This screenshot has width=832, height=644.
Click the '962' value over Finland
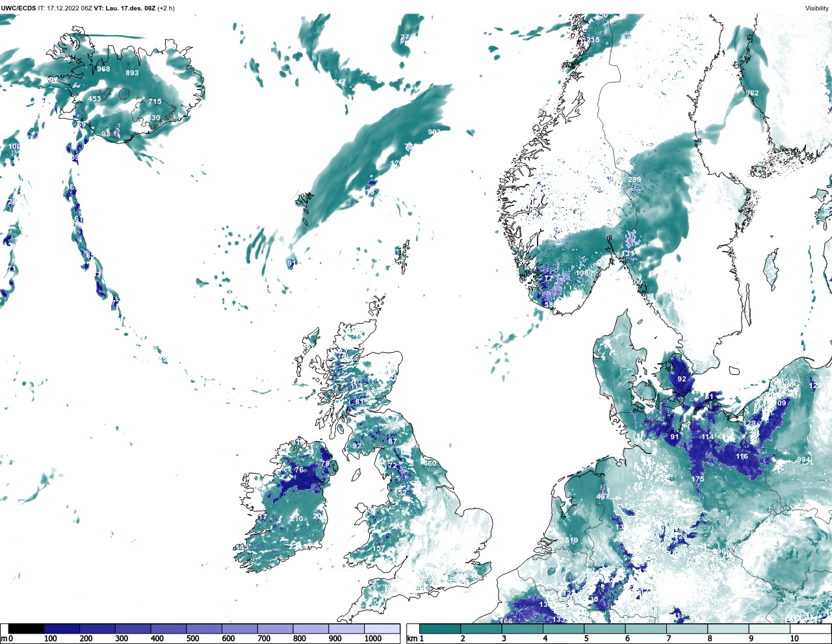752,93
